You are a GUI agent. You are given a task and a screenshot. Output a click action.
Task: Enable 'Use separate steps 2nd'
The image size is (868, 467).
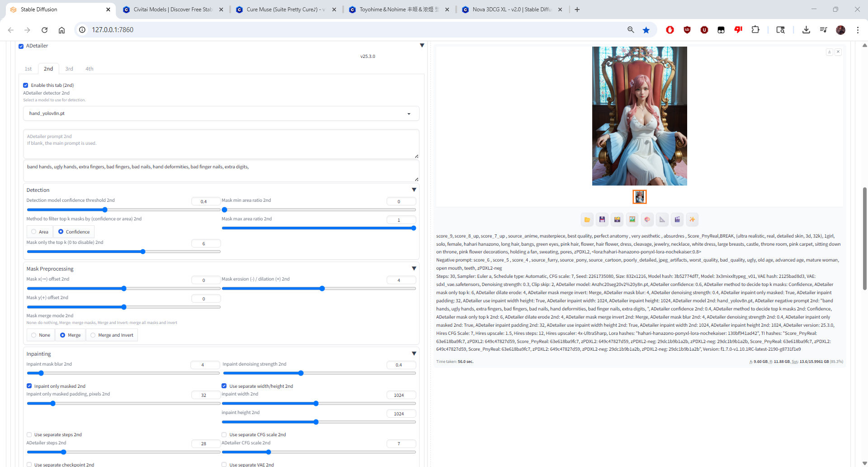(x=29, y=434)
